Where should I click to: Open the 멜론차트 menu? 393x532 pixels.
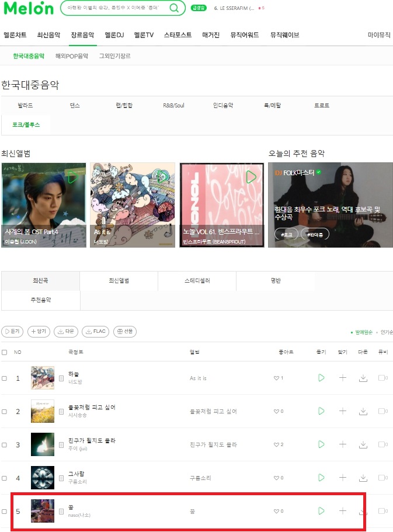(x=15, y=35)
